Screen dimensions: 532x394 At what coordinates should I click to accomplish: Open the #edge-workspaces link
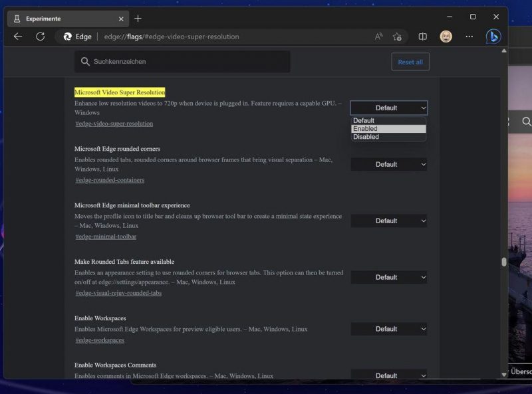coord(100,340)
